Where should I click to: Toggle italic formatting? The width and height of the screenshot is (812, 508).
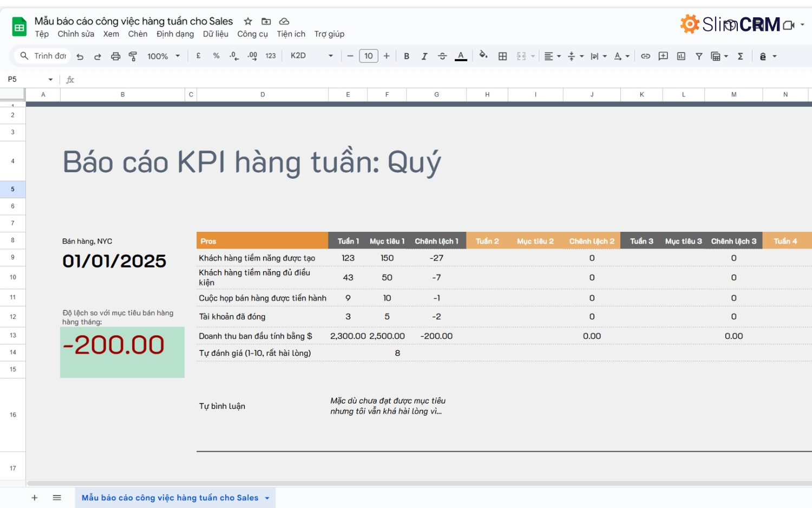pos(424,56)
